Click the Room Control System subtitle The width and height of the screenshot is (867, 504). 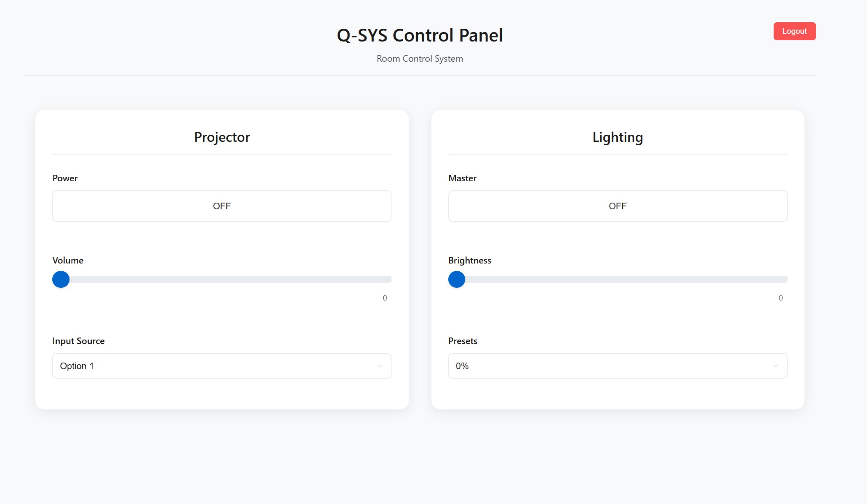pyautogui.click(x=420, y=58)
